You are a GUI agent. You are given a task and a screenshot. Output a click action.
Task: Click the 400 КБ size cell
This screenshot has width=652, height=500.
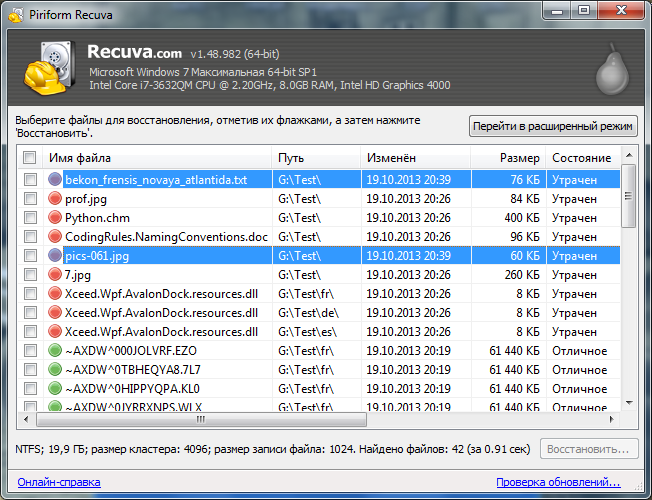(x=521, y=218)
